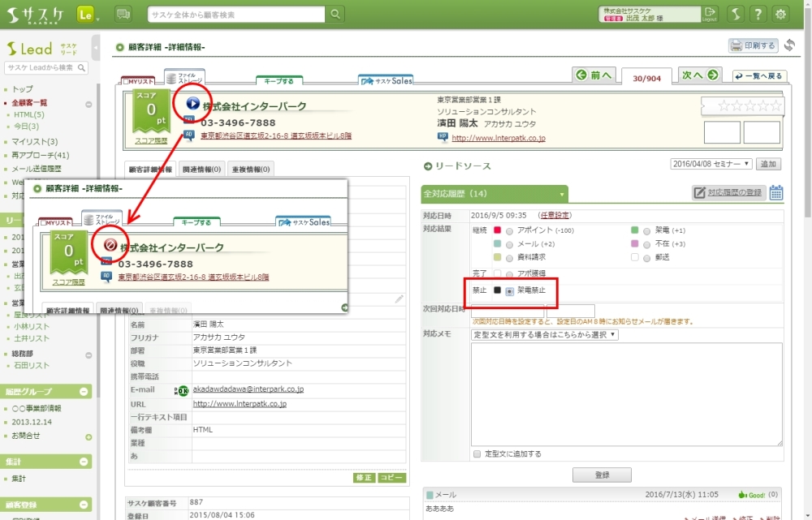Click the refresh arrows icon beside print

[789, 45]
